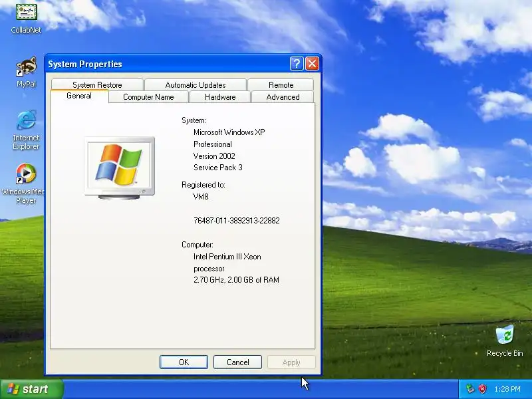
Task: Click the 'Version 2002' text
Action: click(x=214, y=156)
